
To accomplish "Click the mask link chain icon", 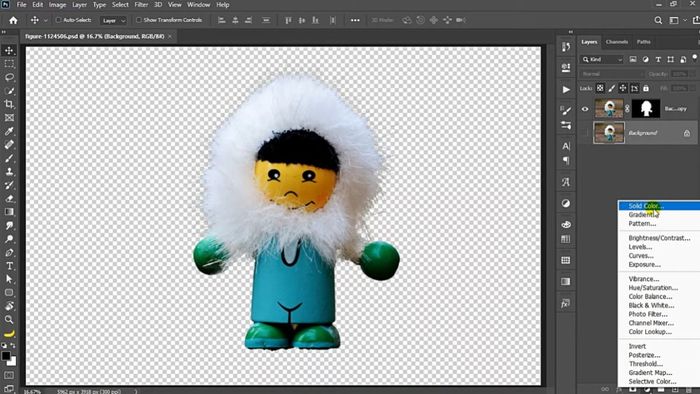I will [627, 109].
